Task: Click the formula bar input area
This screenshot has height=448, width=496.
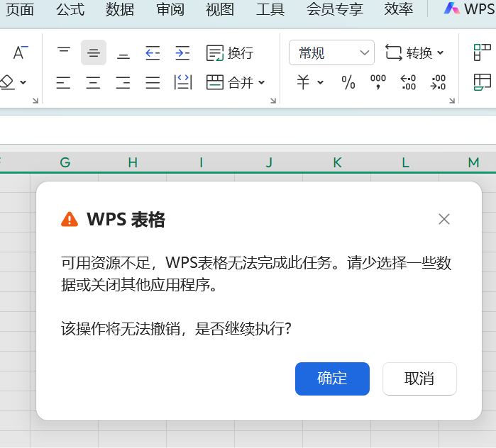Action: [x=248, y=130]
